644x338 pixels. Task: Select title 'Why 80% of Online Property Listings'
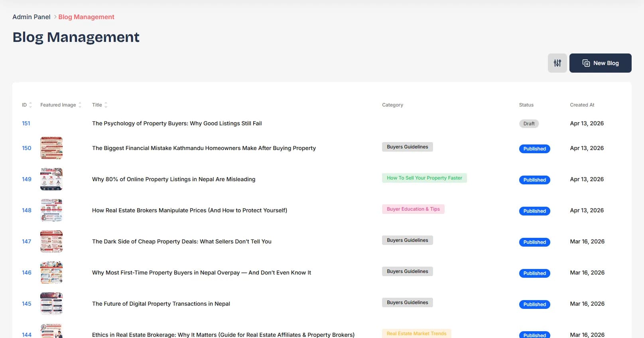(x=173, y=179)
